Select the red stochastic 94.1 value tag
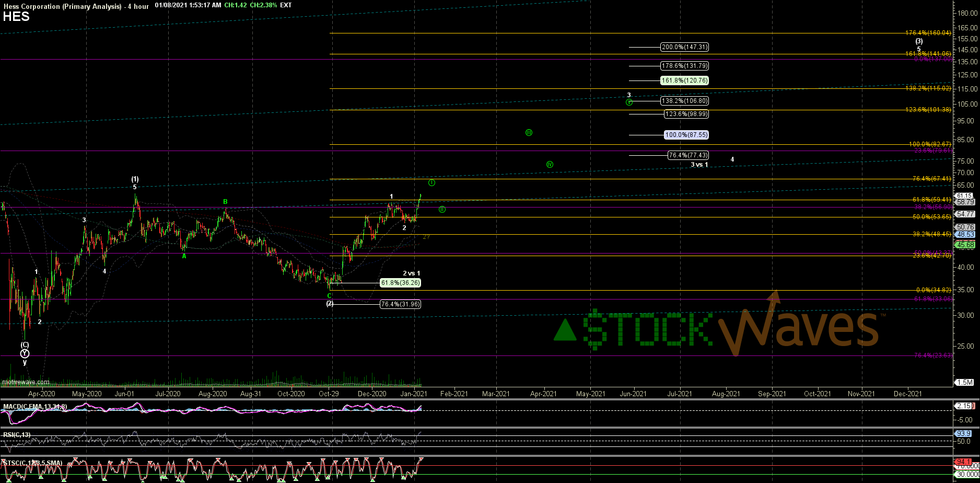980x483 pixels. tap(964, 462)
